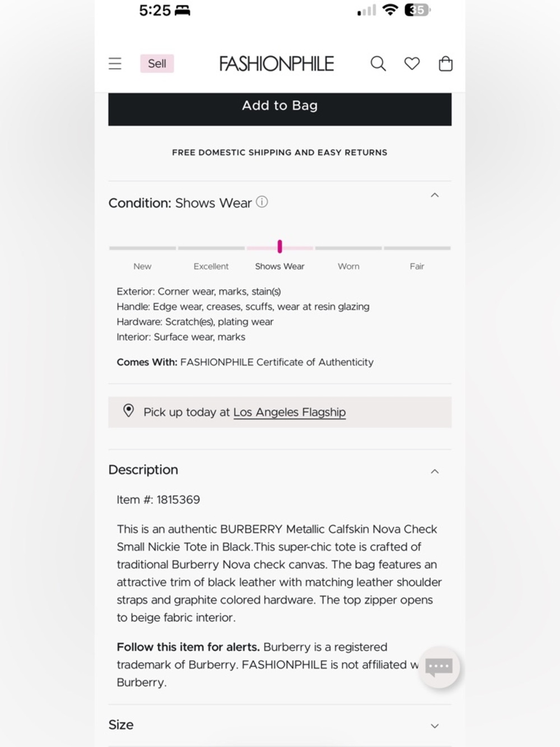Image resolution: width=560 pixels, height=747 pixels.
Task: Add the item to bag
Action: pos(279,106)
